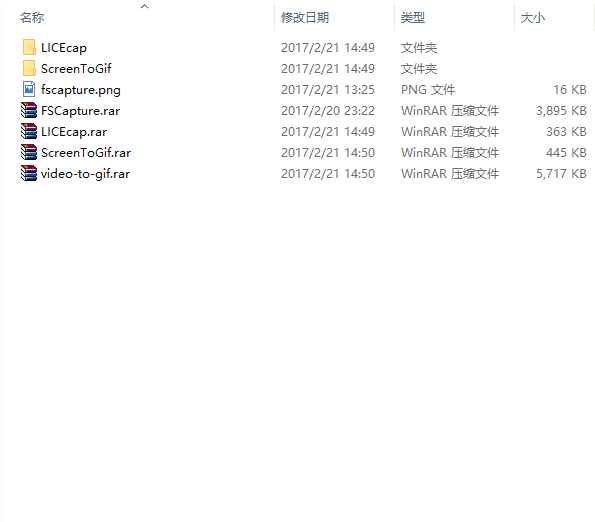This screenshot has width=595, height=522.
Task: Click the ScreenToGif folder icon
Action: point(29,68)
